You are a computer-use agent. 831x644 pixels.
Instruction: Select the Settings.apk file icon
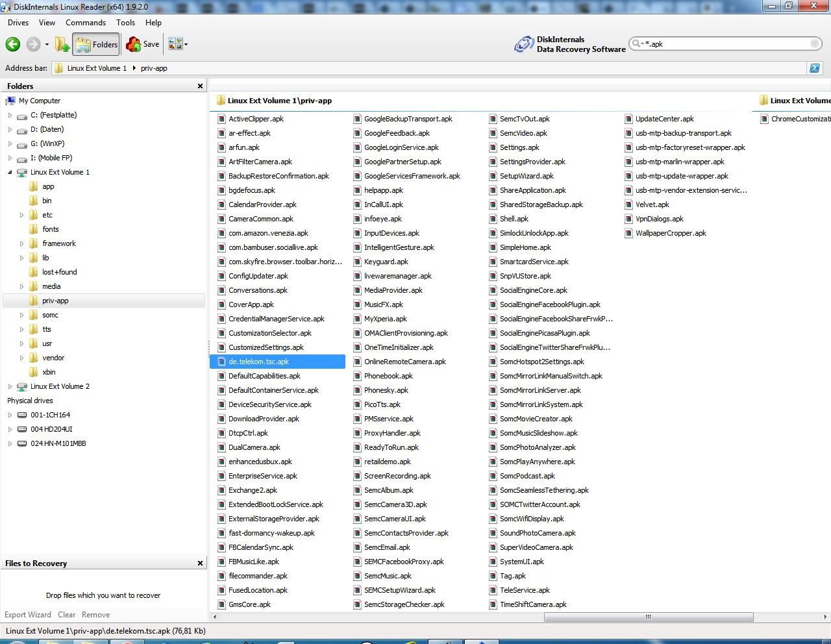click(x=493, y=147)
